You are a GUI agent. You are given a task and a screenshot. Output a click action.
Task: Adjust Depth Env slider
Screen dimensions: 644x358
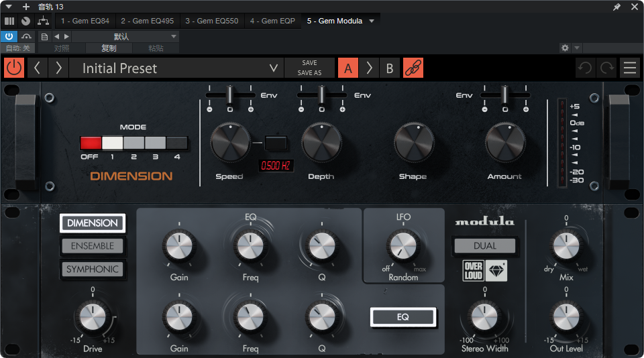point(321,95)
